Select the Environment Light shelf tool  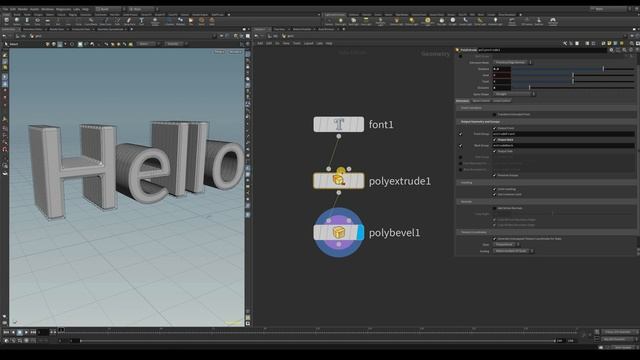tap(427, 21)
